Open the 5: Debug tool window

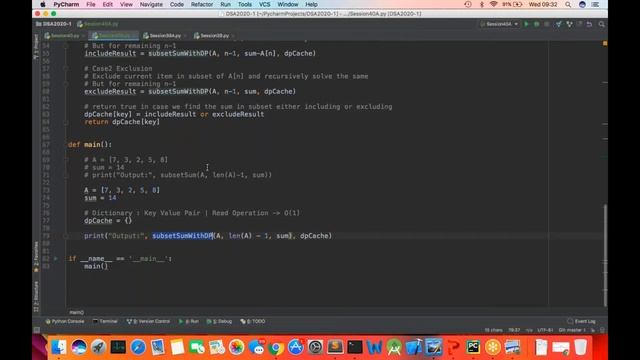tap(220, 321)
